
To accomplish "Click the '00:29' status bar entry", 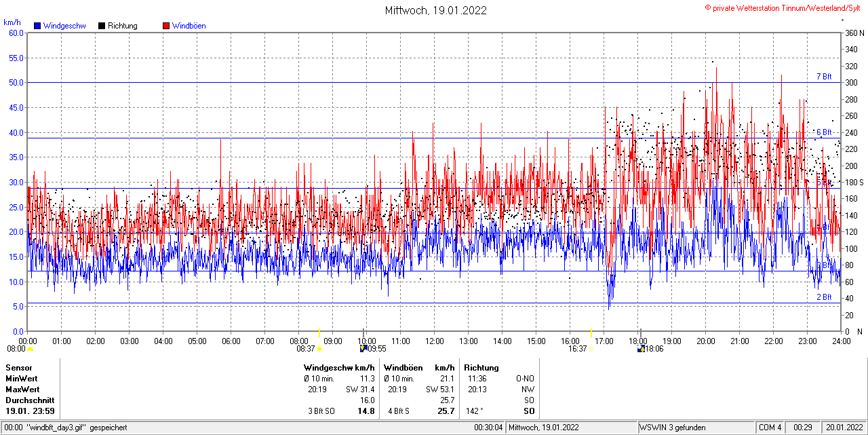I will coord(804,428).
